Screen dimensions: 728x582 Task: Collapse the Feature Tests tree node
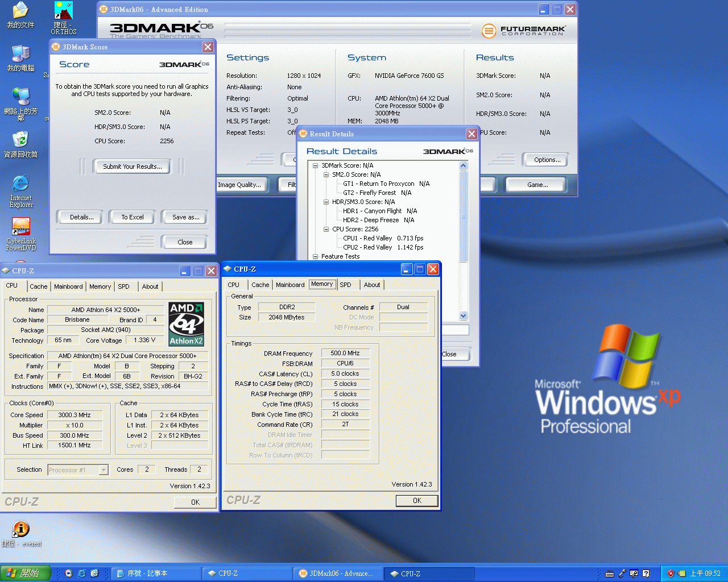coord(315,256)
